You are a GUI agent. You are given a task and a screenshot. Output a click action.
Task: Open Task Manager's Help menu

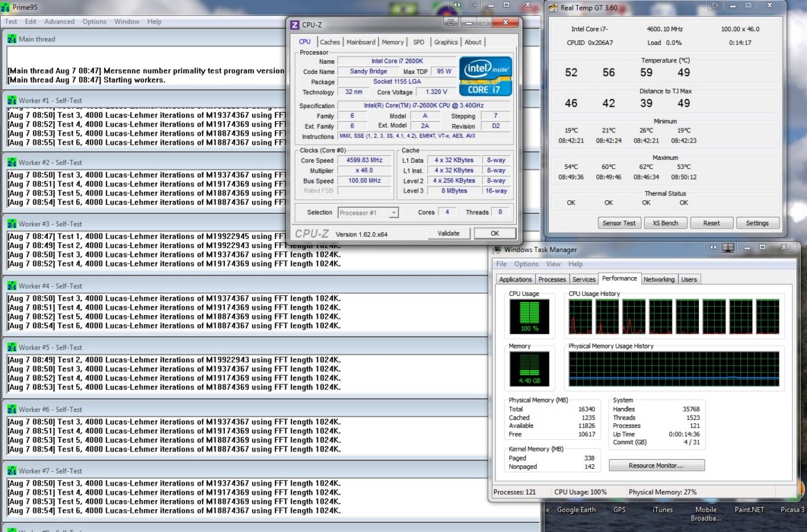tap(576, 264)
